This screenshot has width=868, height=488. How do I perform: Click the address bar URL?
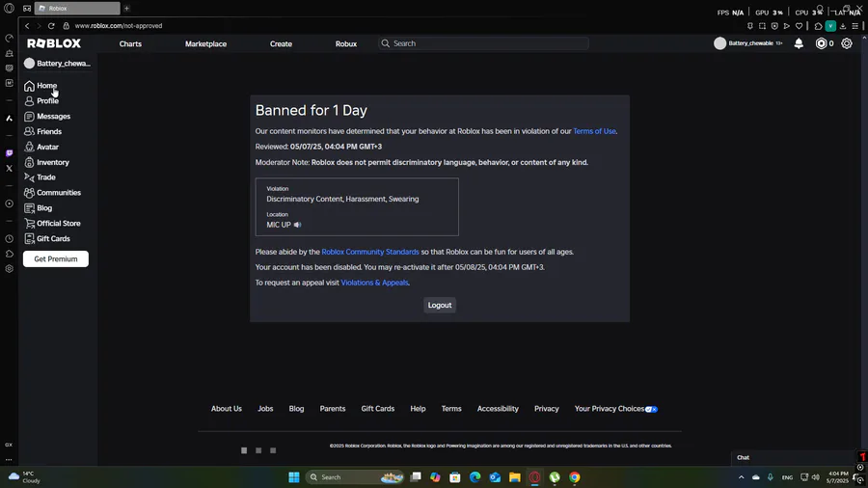(119, 26)
